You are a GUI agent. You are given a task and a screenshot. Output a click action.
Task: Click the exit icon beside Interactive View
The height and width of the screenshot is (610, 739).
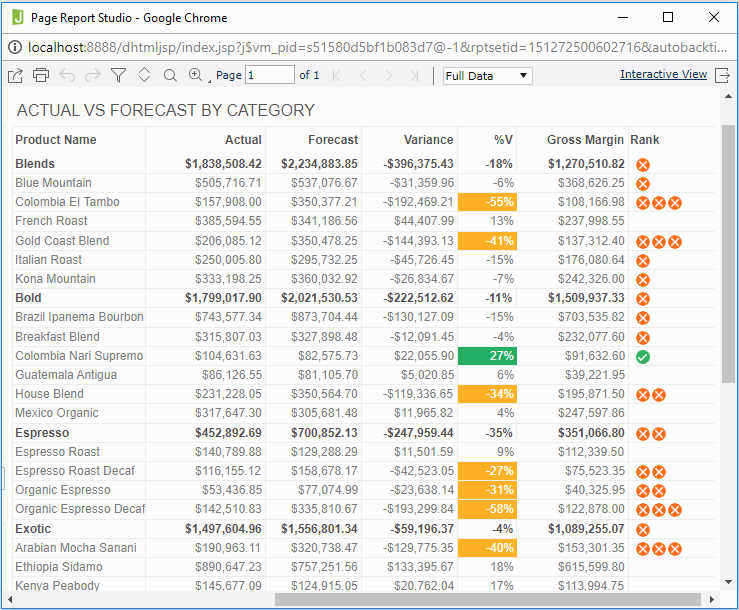[722, 75]
